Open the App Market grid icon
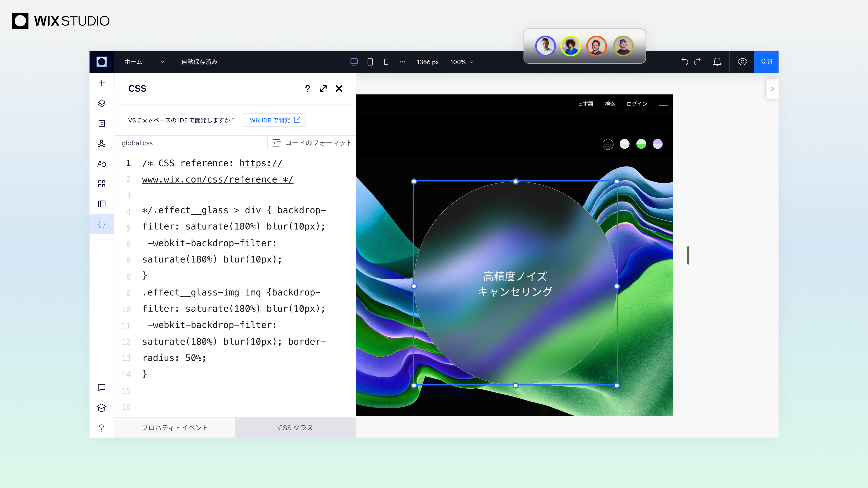Screen dimensions: 868x488 pyautogui.click(x=101, y=183)
